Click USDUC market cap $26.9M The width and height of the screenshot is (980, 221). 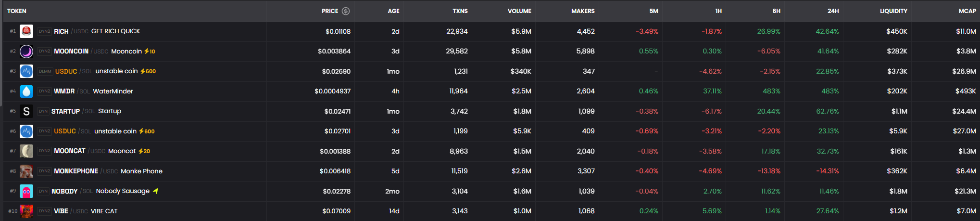click(x=964, y=71)
